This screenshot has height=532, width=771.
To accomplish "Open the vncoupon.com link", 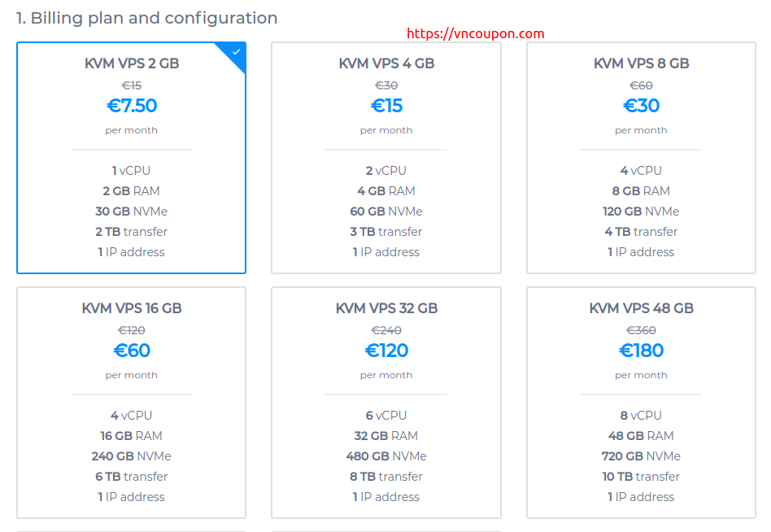I will (x=476, y=33).
